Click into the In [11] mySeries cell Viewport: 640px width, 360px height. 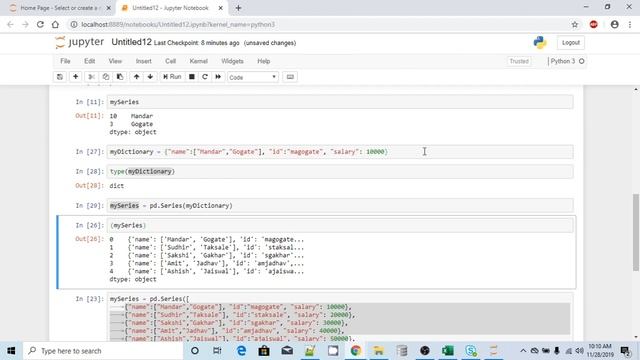pyautogui.click(x=340, y=102)
